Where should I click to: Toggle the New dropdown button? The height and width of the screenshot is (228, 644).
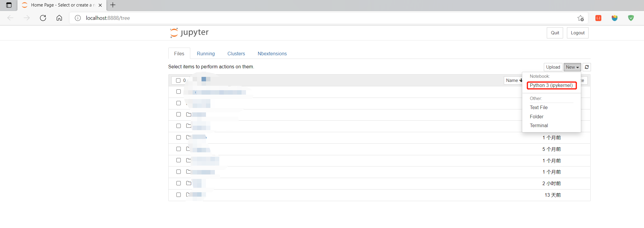pos(572,67)
